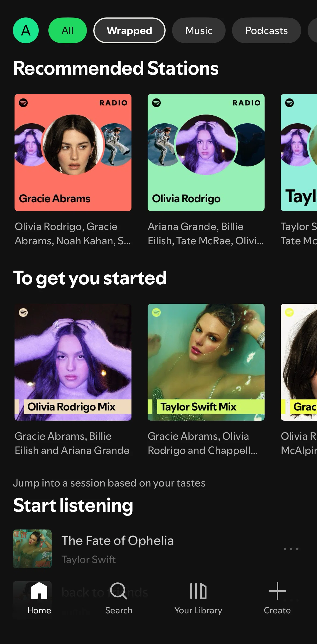Click Taylor Swift artist name under track
The image size is (317, 644).
coord(88,559)
